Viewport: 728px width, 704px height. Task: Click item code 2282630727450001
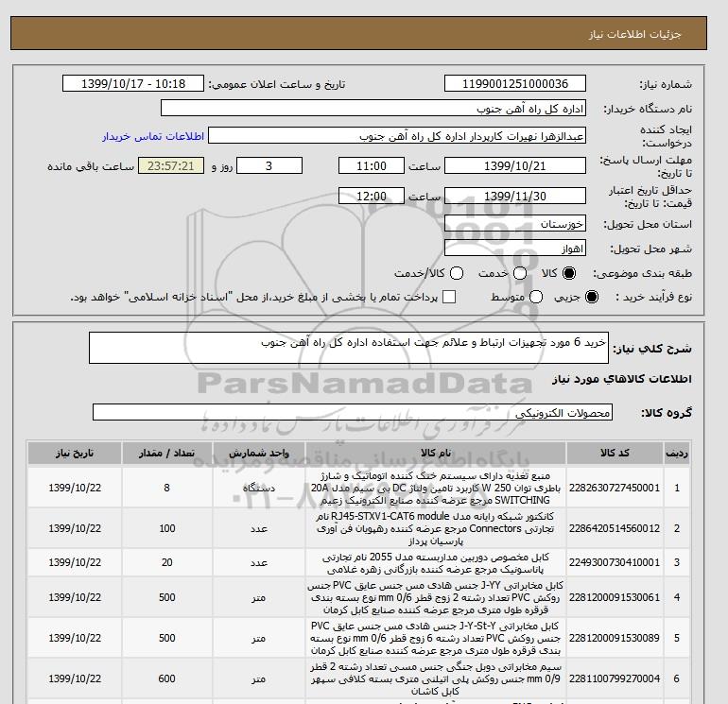[x=615, y=488]
